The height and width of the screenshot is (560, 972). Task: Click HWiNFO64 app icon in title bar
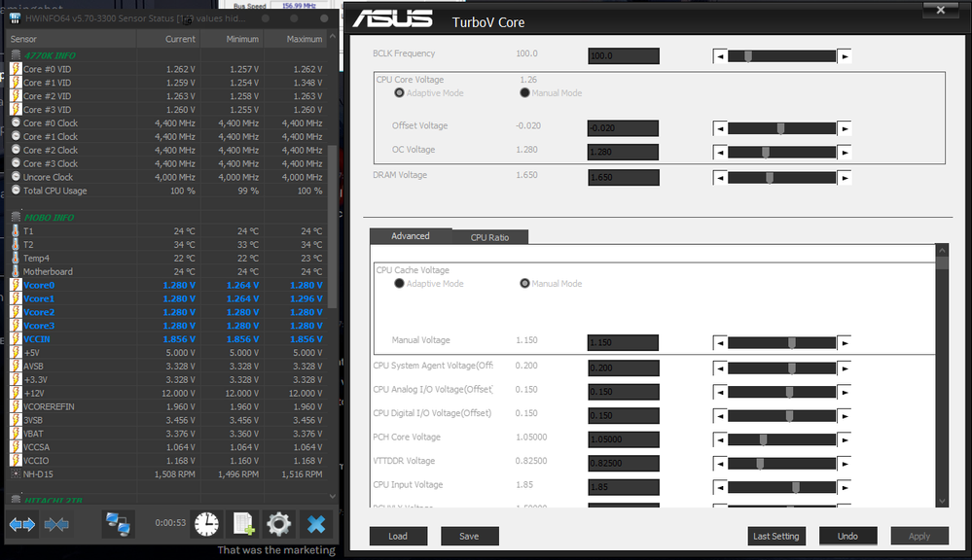(15, 18)
